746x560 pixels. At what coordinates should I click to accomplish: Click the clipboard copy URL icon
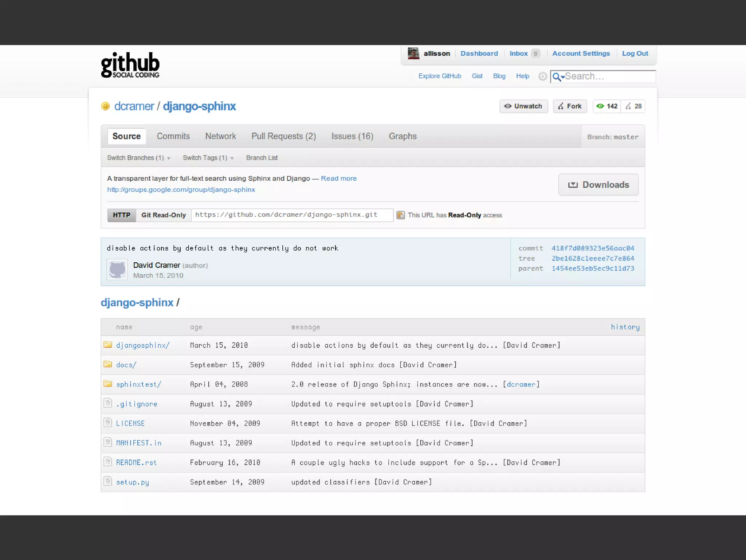coord(401,215)
